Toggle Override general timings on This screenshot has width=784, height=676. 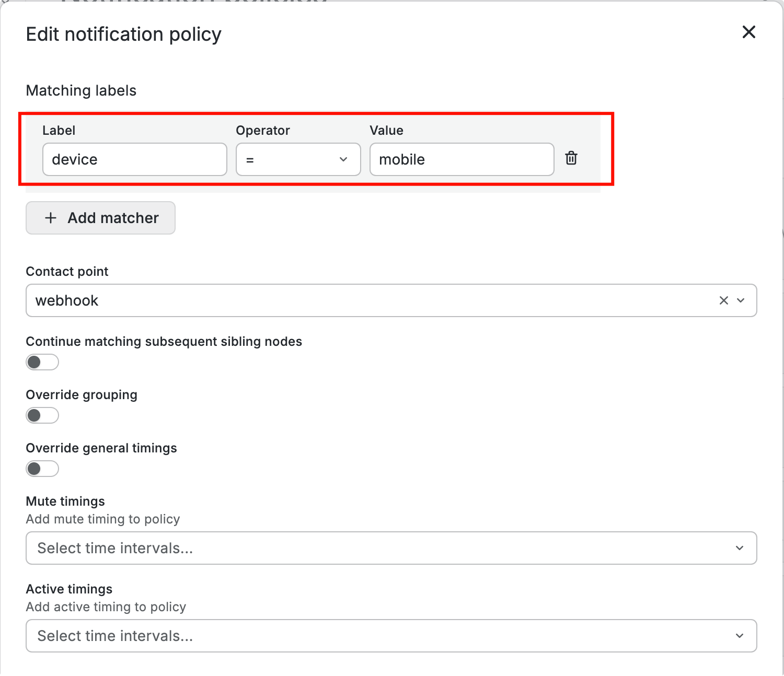[x=42, y=469]
